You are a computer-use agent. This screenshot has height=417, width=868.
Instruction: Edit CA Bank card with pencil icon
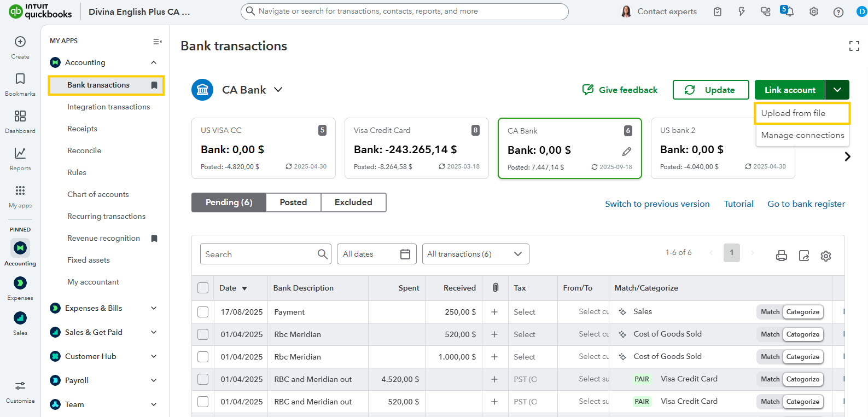click(627, 152)
